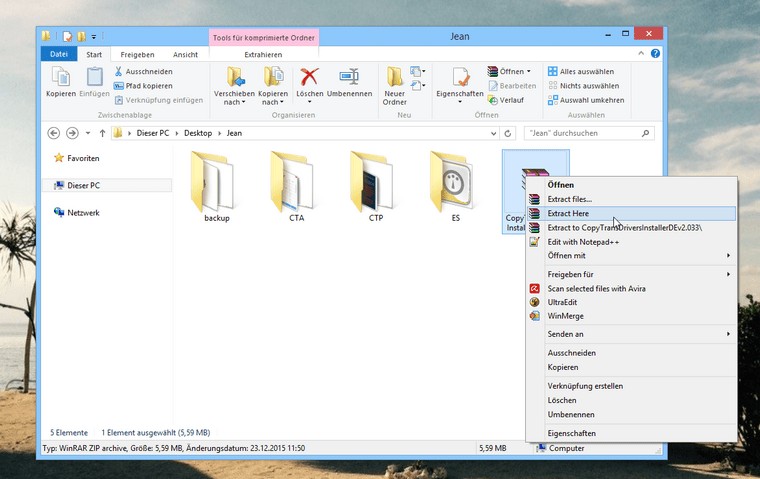Switch to the Ansicht tab
The image size is (760, 479).
point(185,54)
